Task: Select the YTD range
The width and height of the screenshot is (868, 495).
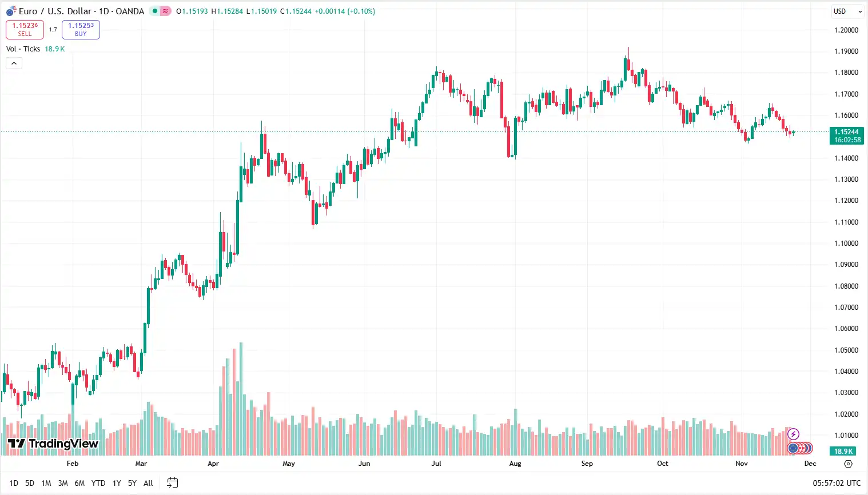Action: coord(98,483)
